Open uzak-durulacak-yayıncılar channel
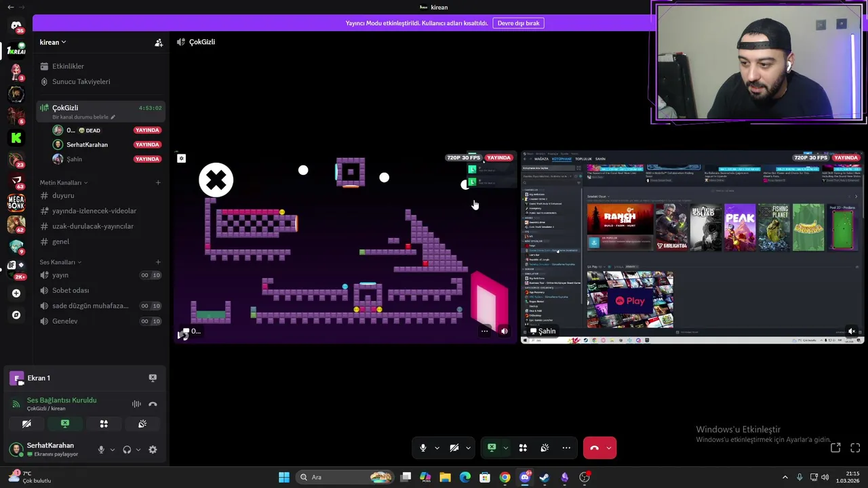The width and height of the screenshot is (868, 488). point(100,226)
